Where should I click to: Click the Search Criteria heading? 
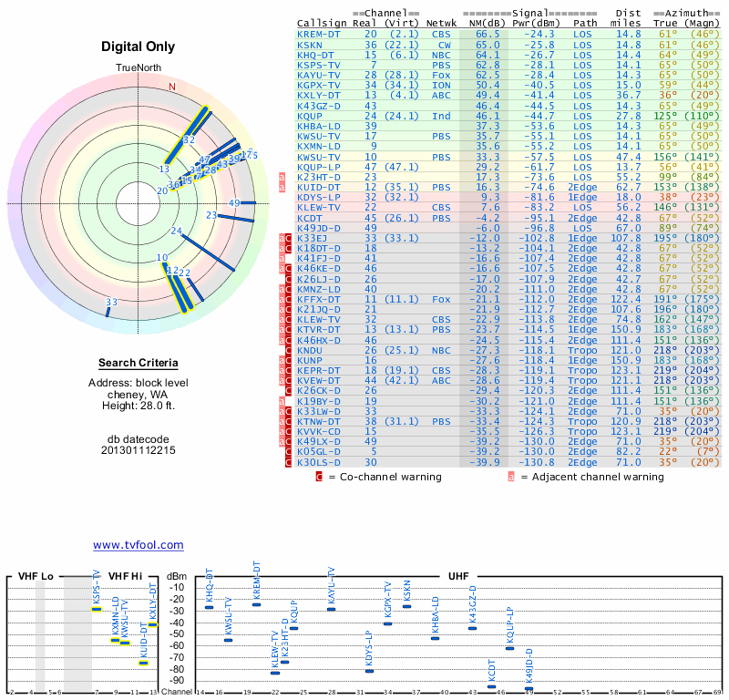pyautogui.click(x=139, y=363)
